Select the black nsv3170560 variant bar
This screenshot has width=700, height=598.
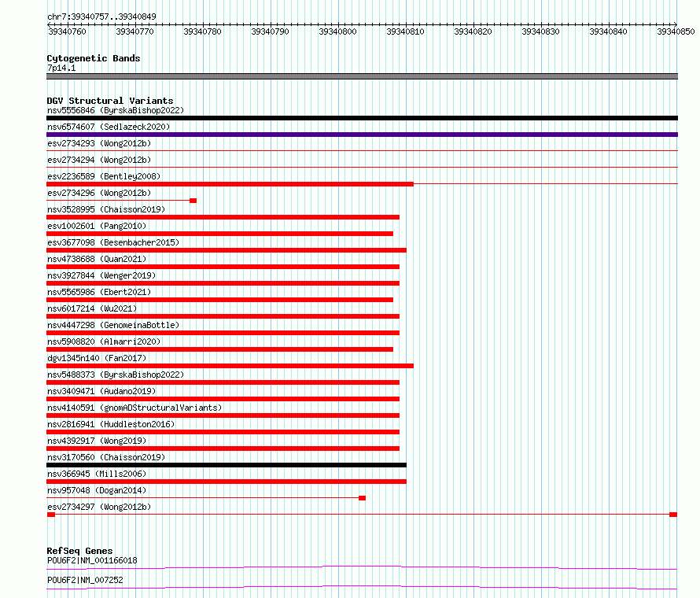tap(227, 465)
